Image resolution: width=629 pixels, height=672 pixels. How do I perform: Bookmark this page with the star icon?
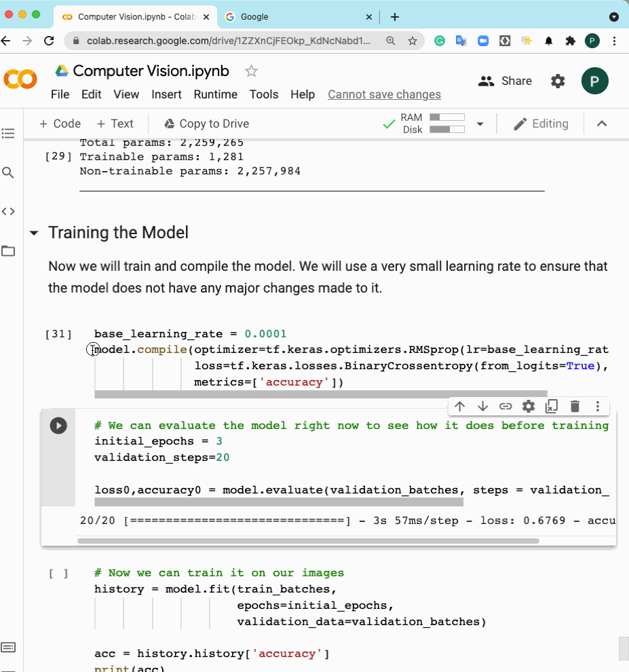pyautogui.click(x=412, y=41)
